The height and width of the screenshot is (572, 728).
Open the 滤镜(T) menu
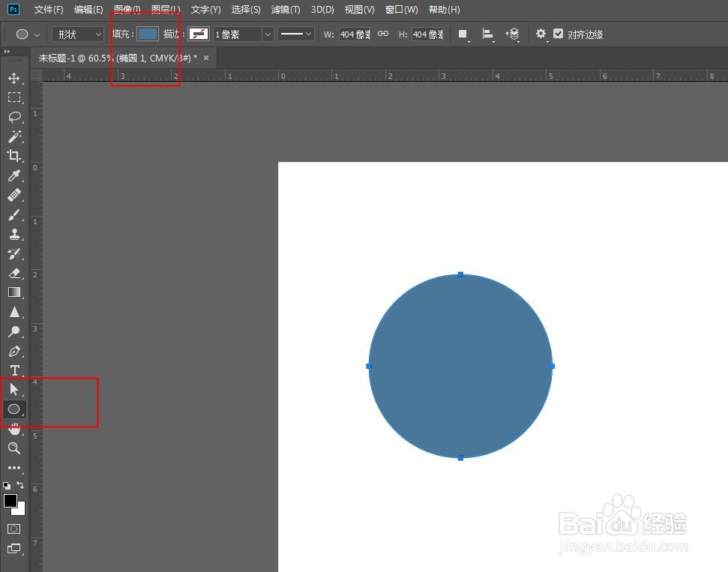[286, 9]
